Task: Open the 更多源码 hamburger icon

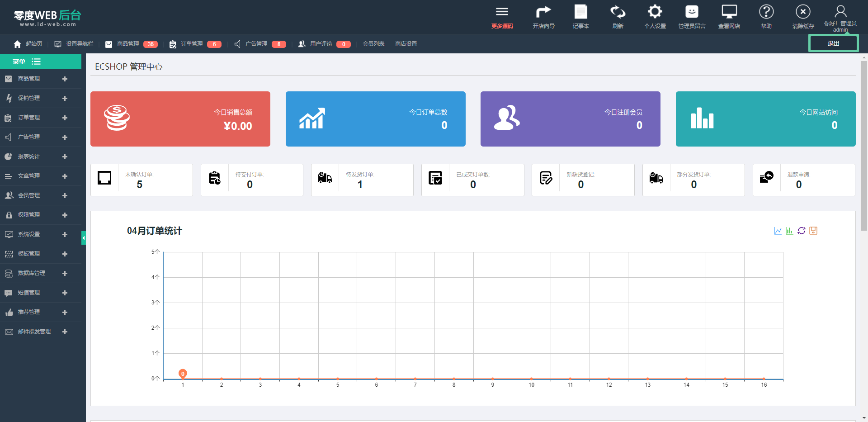Action: tap(502, 12)
